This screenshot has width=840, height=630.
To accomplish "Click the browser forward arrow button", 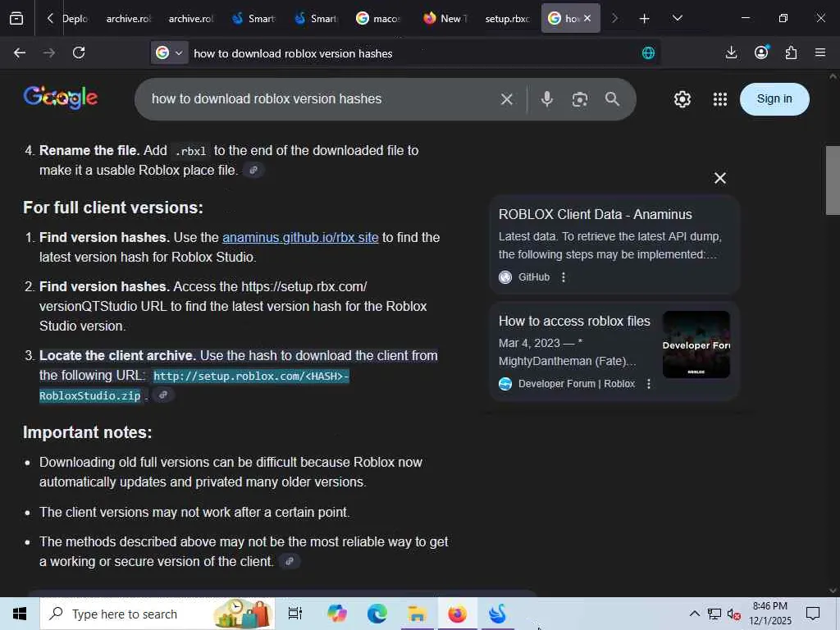I will click(48, 52).
